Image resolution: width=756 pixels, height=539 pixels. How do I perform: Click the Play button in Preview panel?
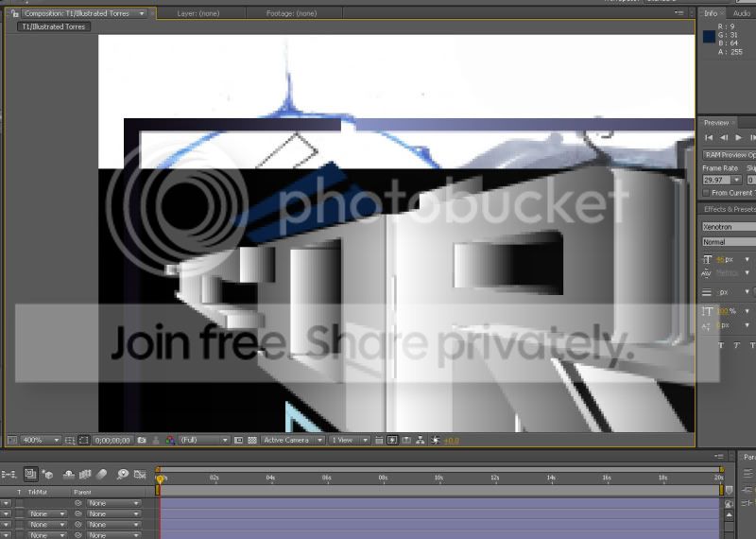(738, 138)
